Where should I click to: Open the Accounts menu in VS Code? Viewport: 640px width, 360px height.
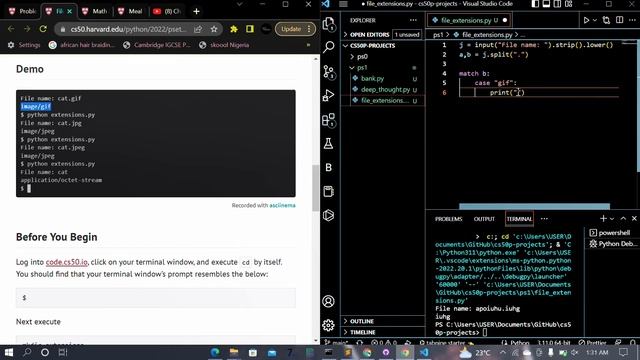[x=329, y=301]
